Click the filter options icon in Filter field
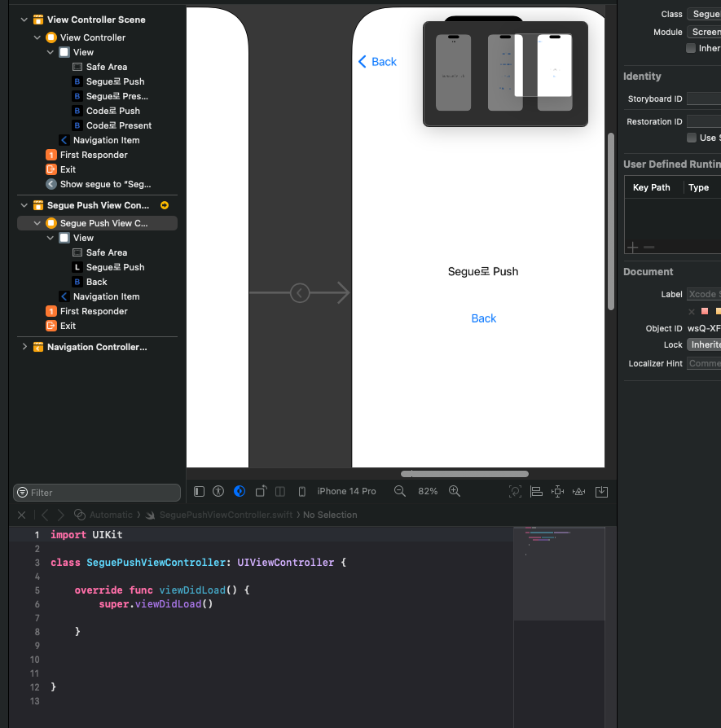The width and height of the screenshot is (721, 728). coord(22,493)
